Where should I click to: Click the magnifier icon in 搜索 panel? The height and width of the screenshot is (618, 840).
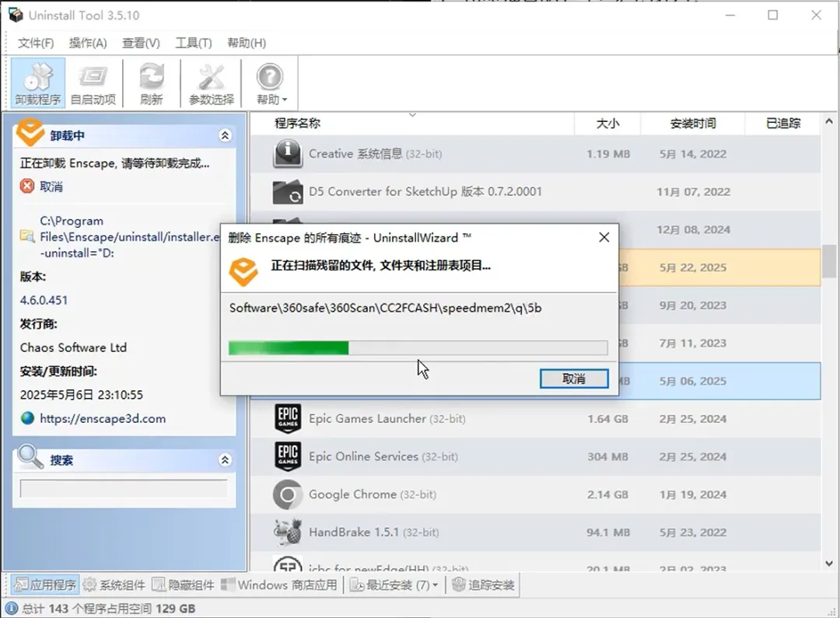click(30, 457)
